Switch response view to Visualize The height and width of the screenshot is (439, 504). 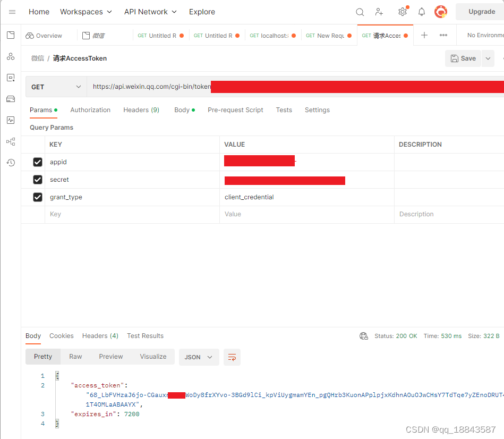click(153, 357)
